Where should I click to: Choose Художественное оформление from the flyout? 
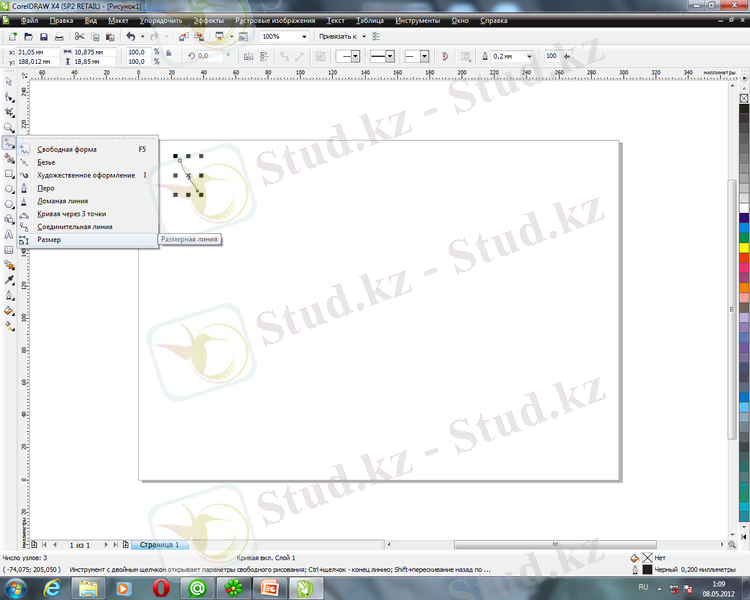point(88,175)
